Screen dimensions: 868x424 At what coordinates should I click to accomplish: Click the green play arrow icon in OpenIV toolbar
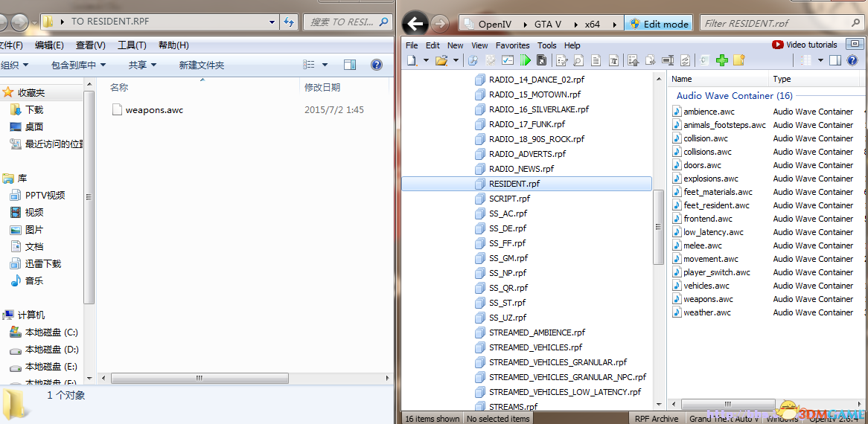pyautogui.click(x=525, y=60)
